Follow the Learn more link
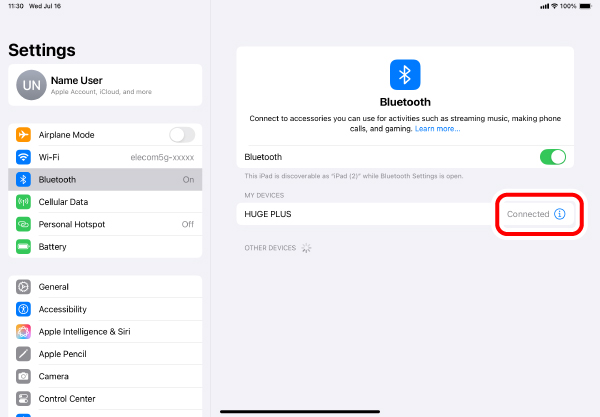The height and width of the screenshot is (417, 600). click(437, 129)
